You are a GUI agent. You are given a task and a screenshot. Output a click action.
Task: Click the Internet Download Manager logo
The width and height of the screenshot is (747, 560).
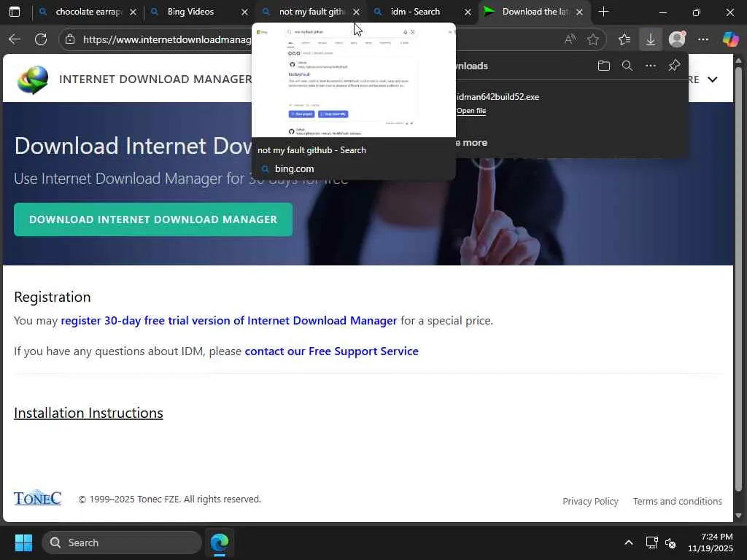pyautogui.click(x=33, y=79)
